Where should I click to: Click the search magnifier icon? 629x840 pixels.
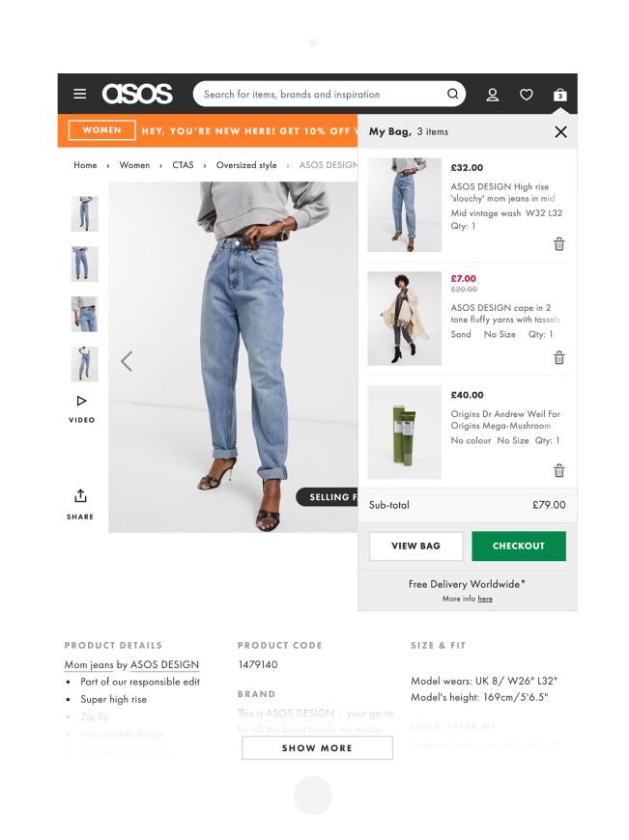[452, 95]
